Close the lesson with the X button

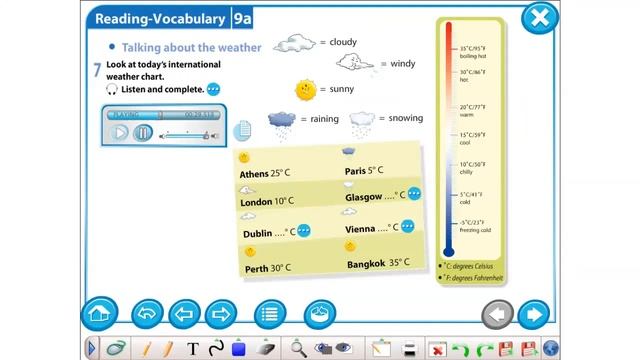[540, 18]
